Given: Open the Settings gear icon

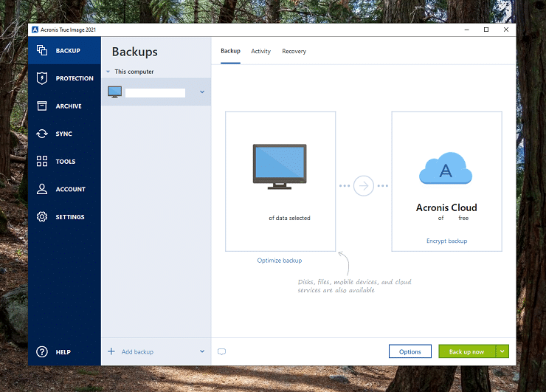Looking at the screenshot, I should pyautogui.click(x=42, y=217).
